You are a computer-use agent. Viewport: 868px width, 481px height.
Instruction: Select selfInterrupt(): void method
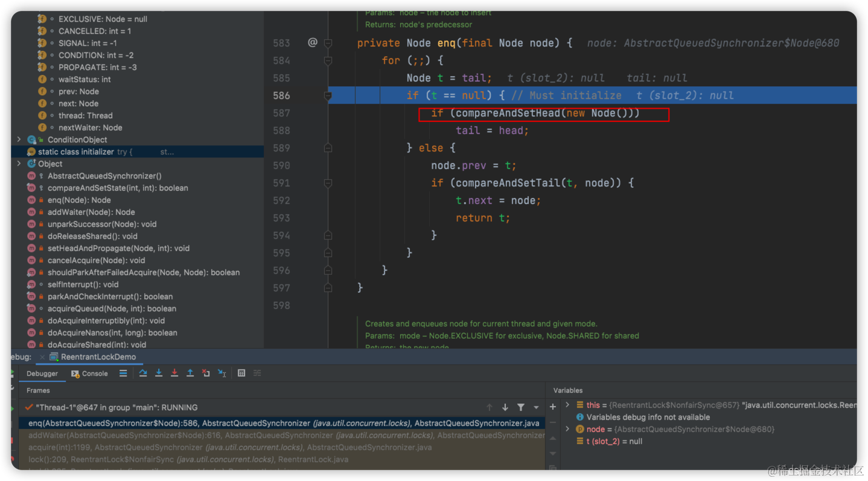[x=83, y=284]
